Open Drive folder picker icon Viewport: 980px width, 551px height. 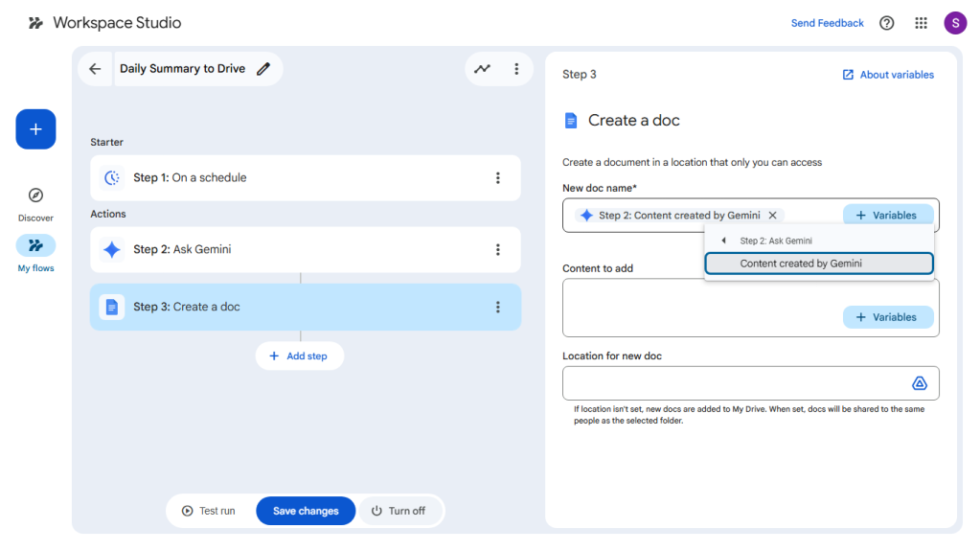919,383
